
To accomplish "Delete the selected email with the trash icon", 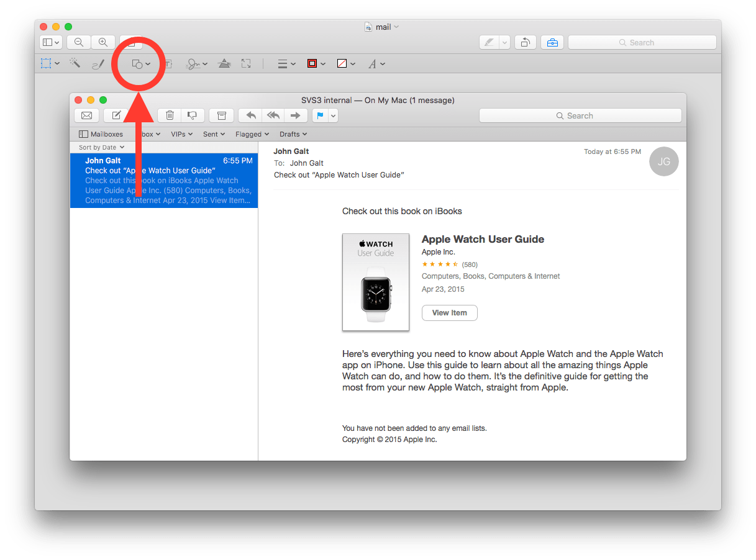I will coord(169,115).
